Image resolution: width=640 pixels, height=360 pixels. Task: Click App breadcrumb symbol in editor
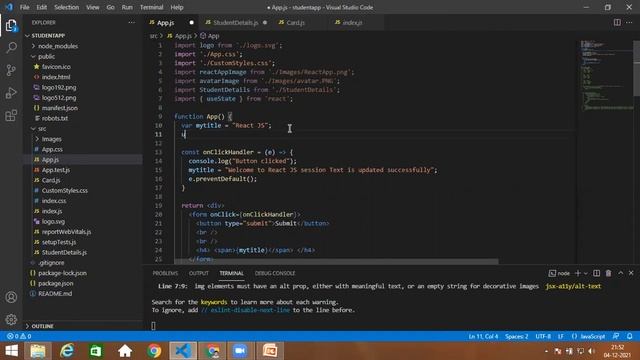(213, 36)
